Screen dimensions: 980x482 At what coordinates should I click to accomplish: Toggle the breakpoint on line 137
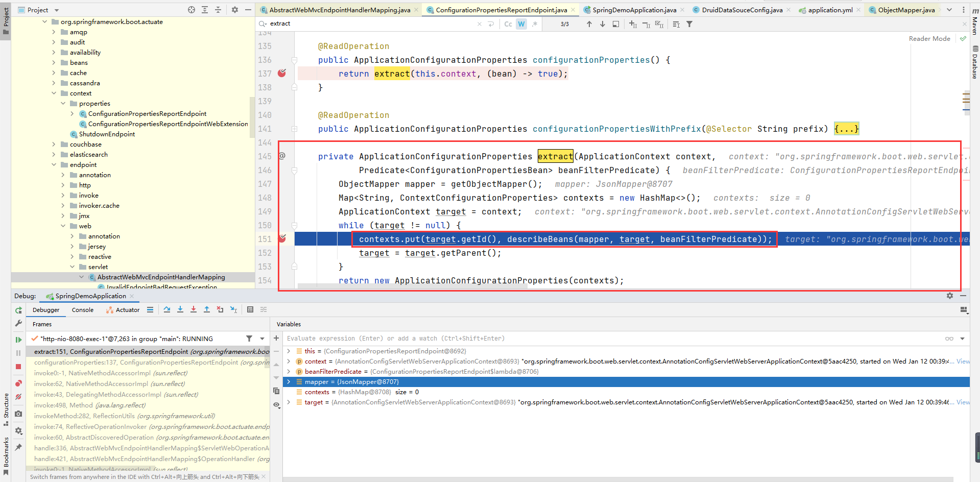click(x=282, y=73)
